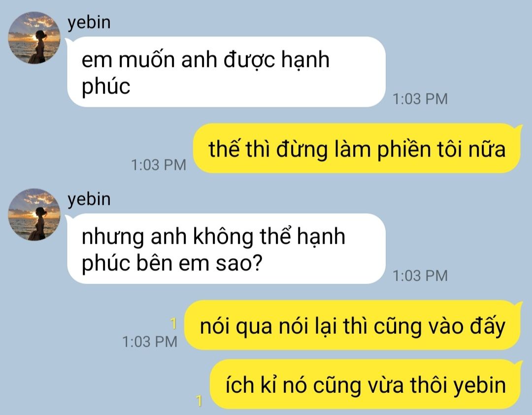The image size is (532, 415).
Task: Select the yellow message "nói qua nói lại thì cũng vào đấy"
Action: [353, 325]
